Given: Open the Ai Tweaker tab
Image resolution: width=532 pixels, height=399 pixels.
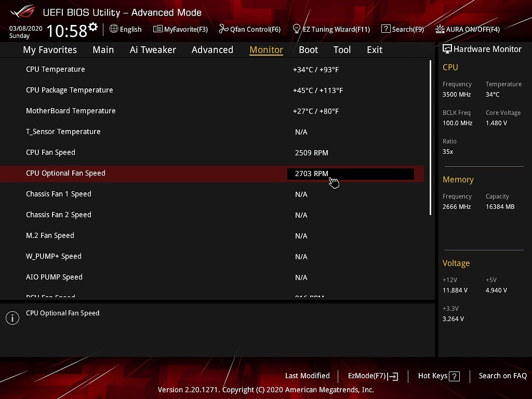Looking at the screenshot, I should click(153, 50).
